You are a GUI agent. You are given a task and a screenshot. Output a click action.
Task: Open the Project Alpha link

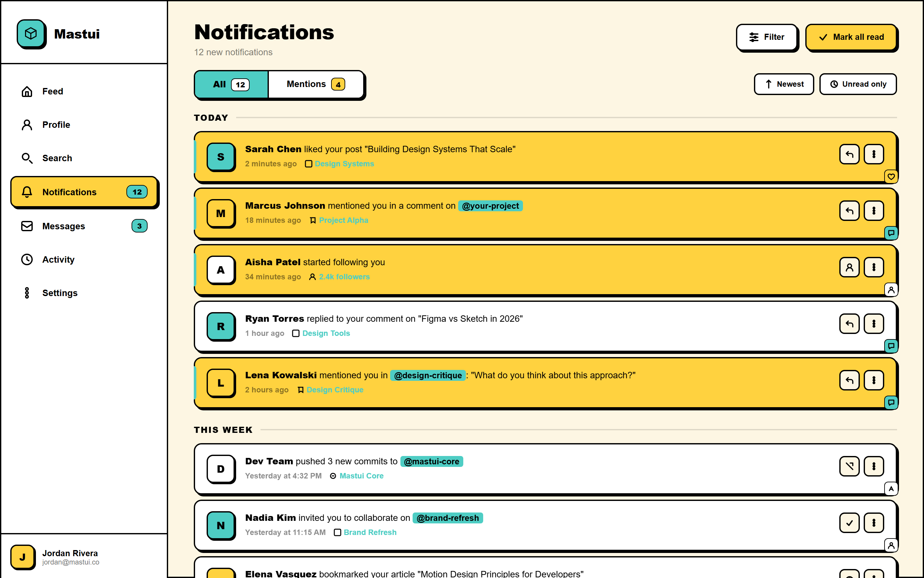(x=344, y=220)
